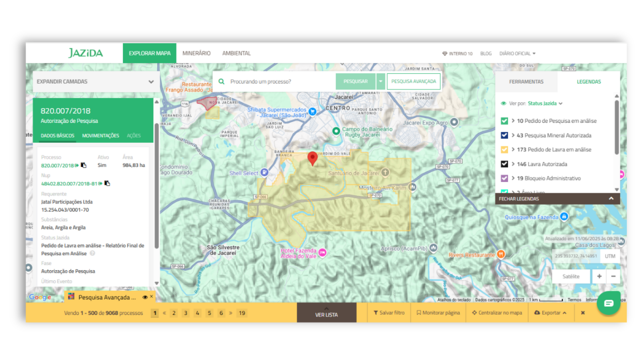Click the search magnifier icon
This screenshot has width=644, height=362.
coord(222,81)
